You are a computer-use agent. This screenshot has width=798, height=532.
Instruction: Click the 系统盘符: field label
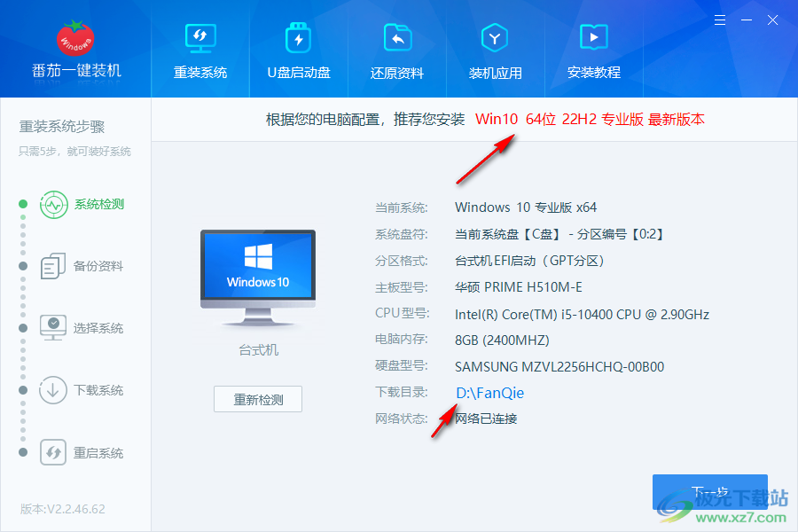402,234
